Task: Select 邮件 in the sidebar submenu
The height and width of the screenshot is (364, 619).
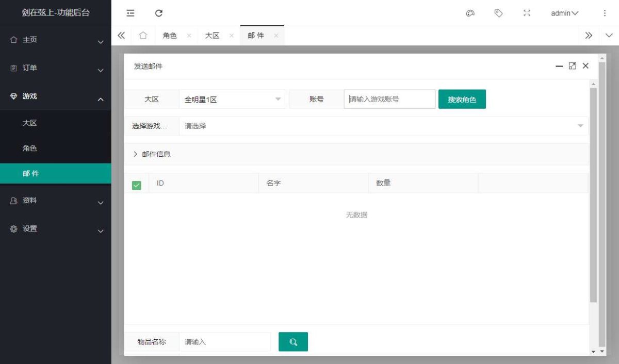Action: (x=56, y=174)
